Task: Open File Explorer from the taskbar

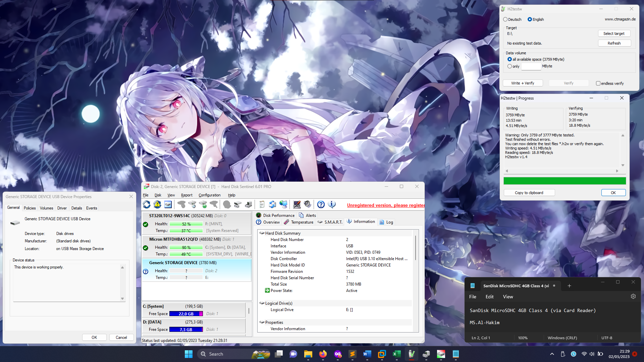Action: (308, 354)
